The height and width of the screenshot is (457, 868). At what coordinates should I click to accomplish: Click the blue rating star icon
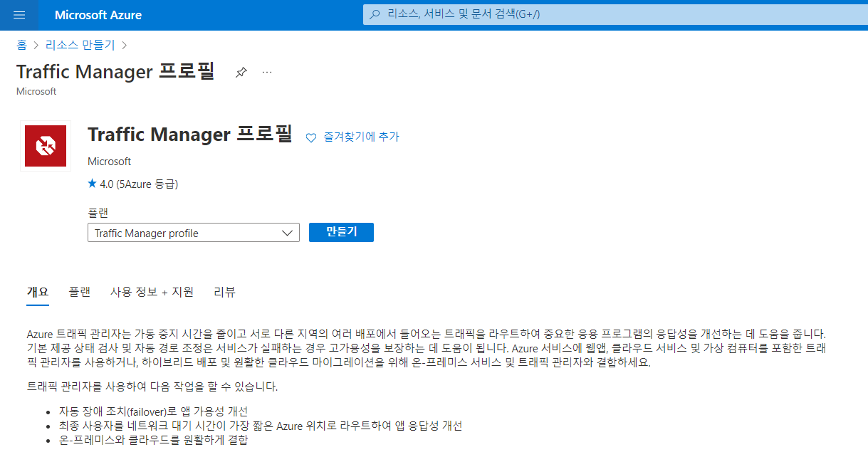click(x=92, y=184)
